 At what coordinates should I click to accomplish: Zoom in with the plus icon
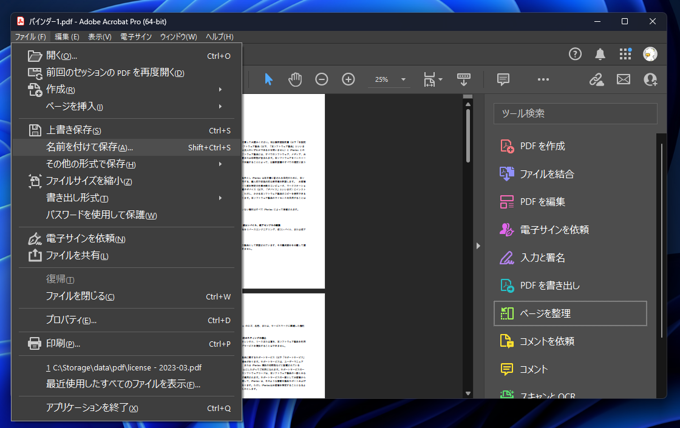(348, 79)
